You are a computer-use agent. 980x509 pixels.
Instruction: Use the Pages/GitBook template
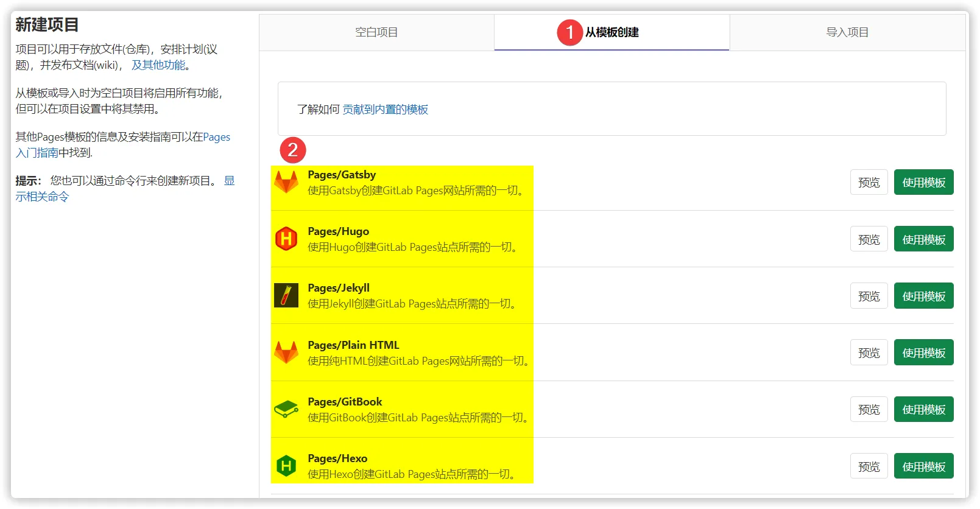923,409
